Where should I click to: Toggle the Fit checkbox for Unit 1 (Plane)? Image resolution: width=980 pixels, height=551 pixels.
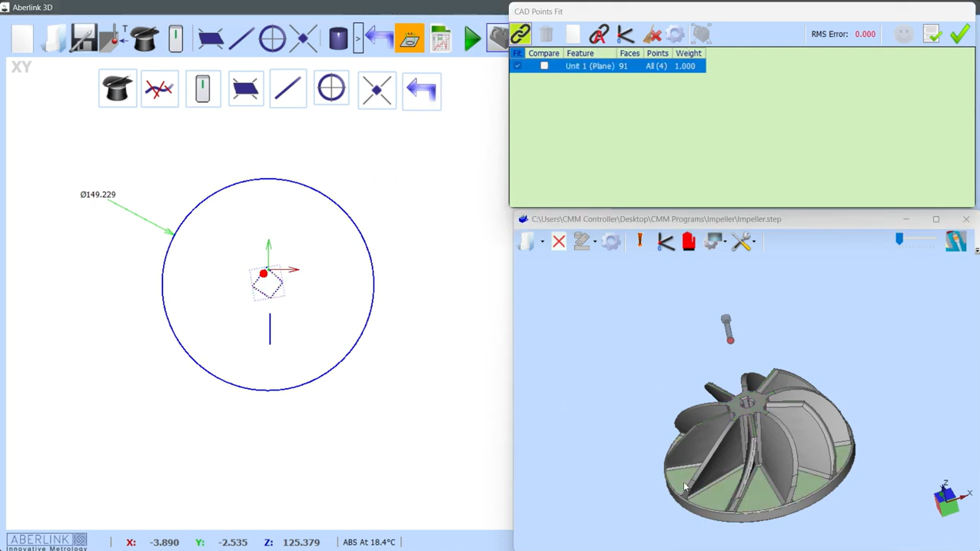(517, 66)
